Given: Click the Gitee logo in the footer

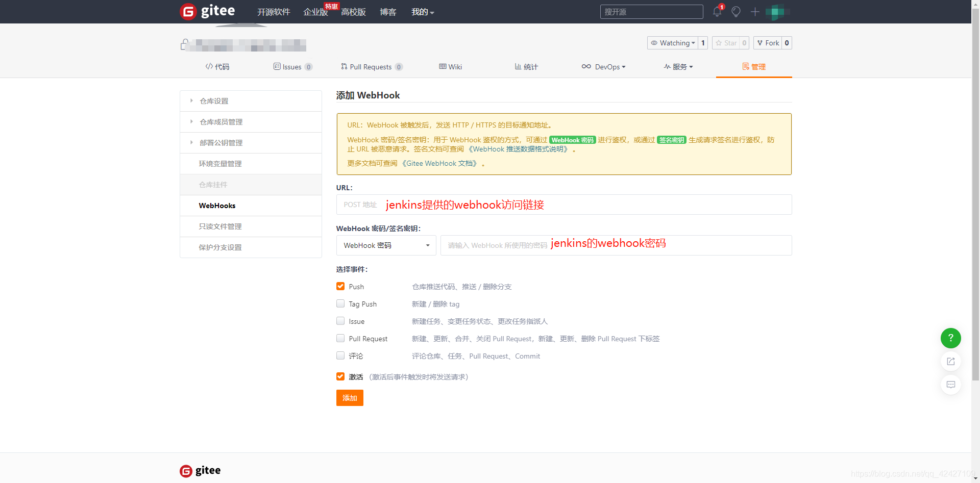Looking at the screenshot, I should click(x=200, y=470).
